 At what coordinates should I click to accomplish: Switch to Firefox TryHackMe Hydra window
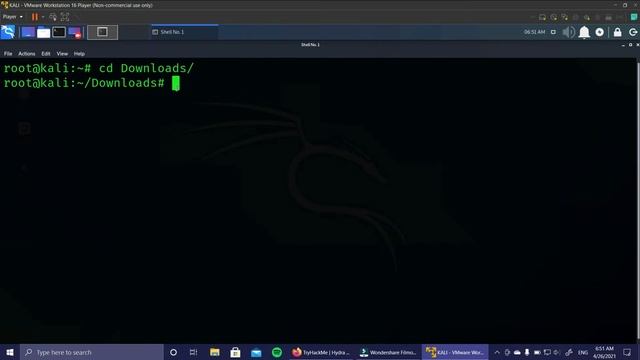(x=321, y=352)
